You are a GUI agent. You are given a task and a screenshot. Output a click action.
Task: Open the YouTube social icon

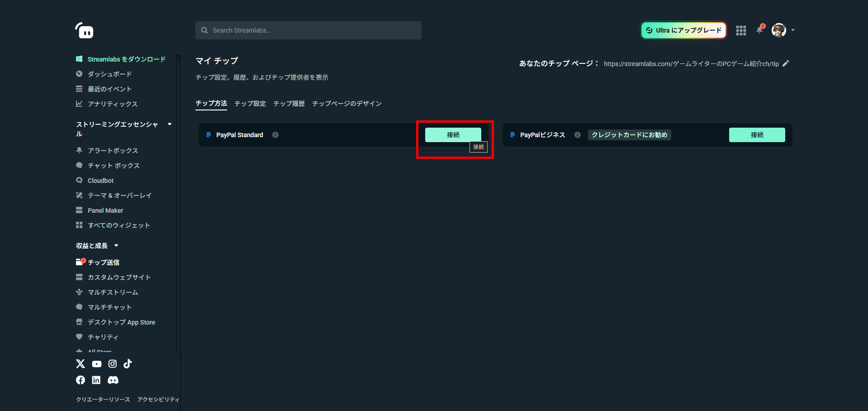(97, 364)
